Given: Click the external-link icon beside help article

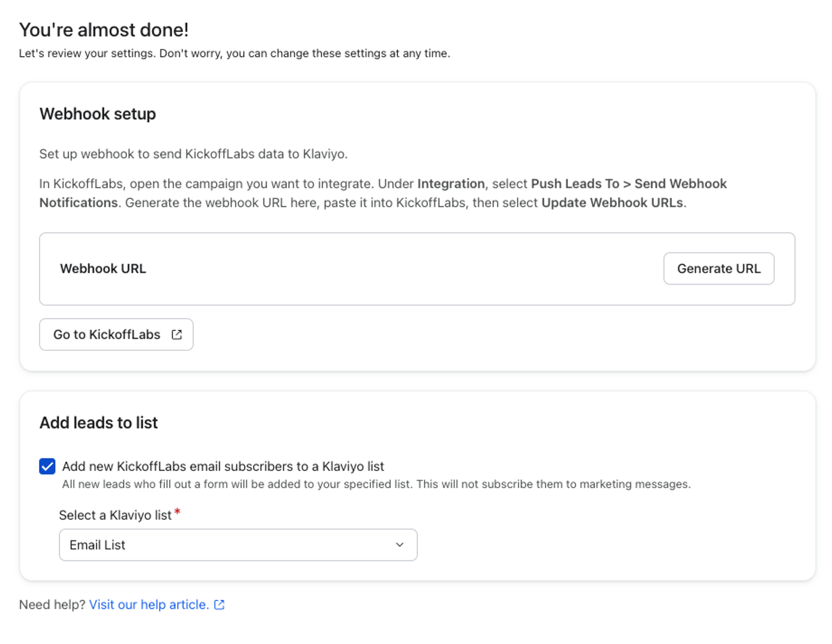Looking at the screenshot, I should 219,604.
